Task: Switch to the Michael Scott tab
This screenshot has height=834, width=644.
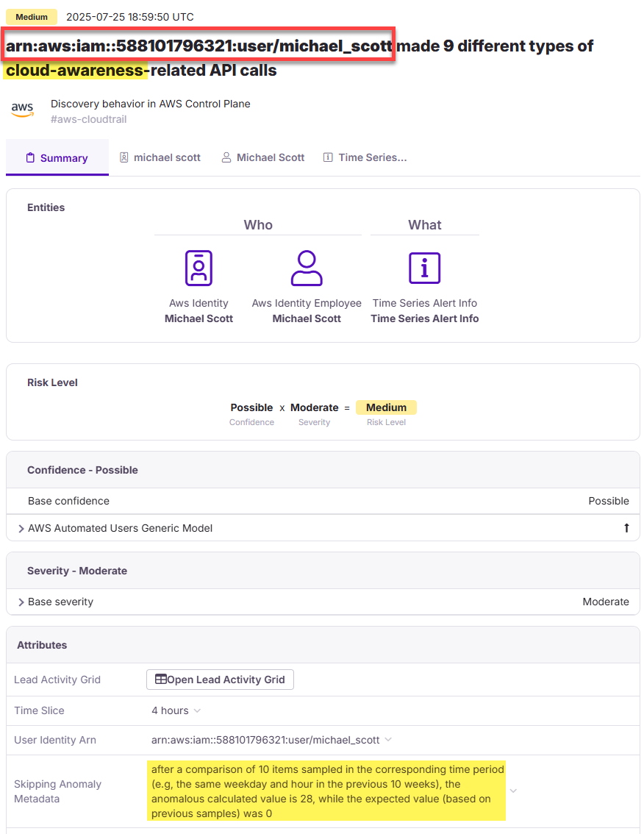Action: tap(262, 157)
